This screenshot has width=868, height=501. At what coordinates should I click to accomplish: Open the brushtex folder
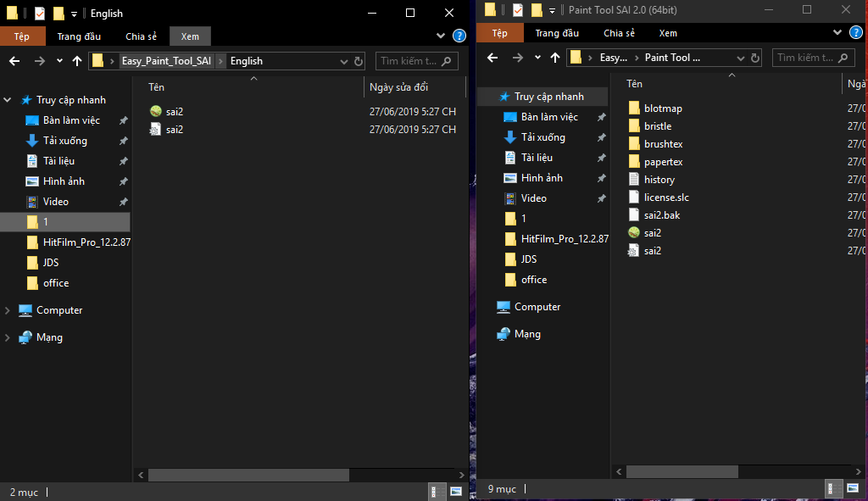coord(662,144)
